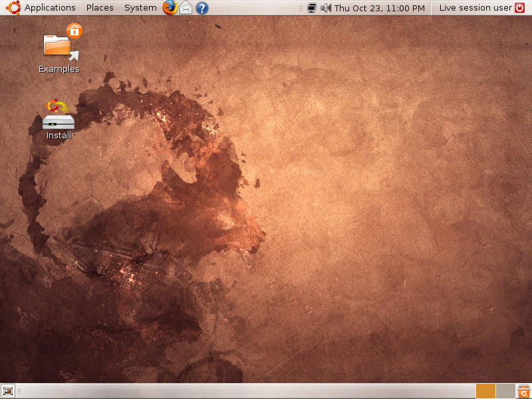Open the Help blue question-mark icon
Image resolution: width=532 pixels, height=399 pixels.
coord(202,8)
